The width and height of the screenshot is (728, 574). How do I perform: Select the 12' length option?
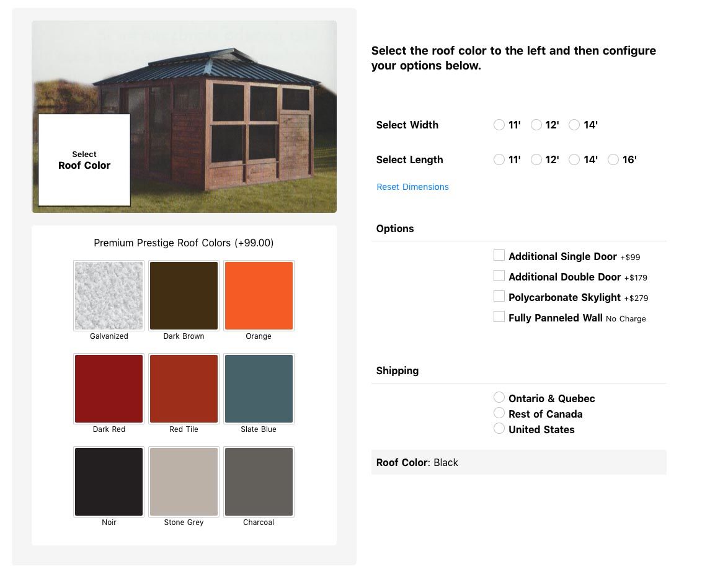[536, 159]
